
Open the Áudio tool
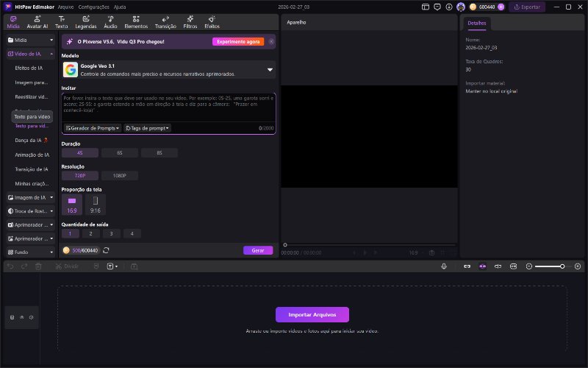[110, 22]
